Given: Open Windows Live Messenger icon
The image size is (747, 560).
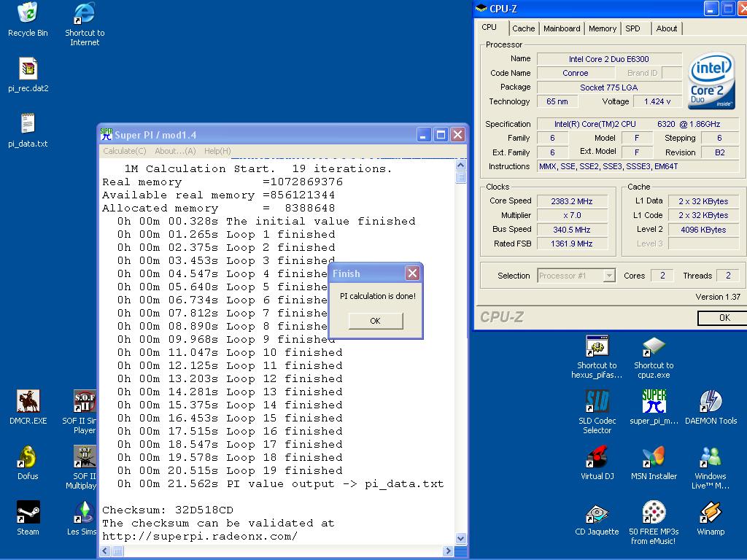Looking at the screenshot, I should tap(711, 467).
